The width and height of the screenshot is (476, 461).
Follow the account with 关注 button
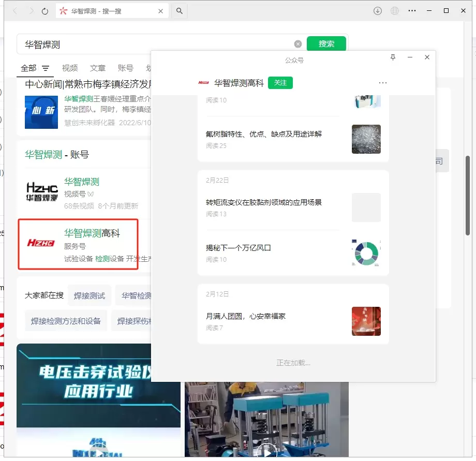pyautogui.click(x=280, y=83)
